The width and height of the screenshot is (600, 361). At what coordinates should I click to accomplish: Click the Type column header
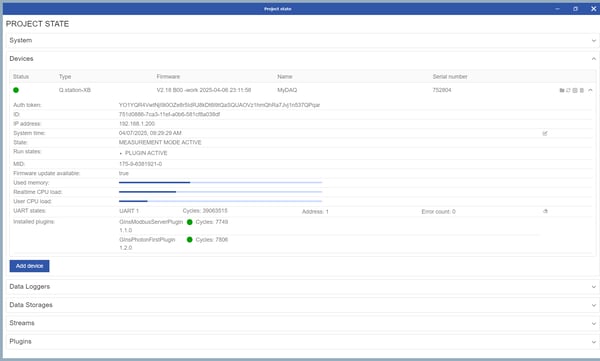point(65,77)
